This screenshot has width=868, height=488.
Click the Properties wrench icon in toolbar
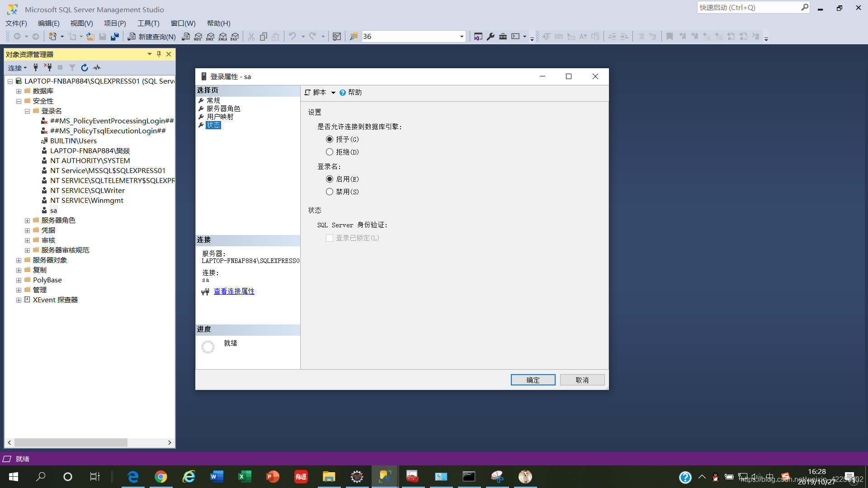click(491, 37)
